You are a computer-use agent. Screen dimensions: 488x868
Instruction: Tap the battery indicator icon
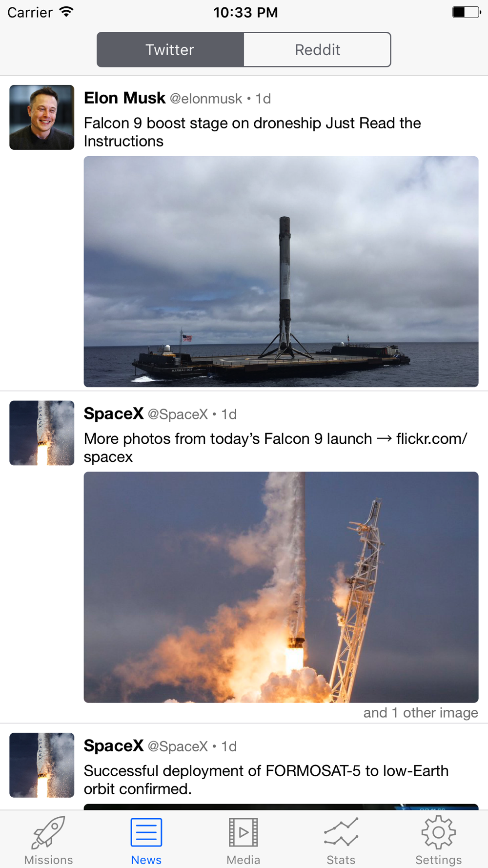click(467, 12)
